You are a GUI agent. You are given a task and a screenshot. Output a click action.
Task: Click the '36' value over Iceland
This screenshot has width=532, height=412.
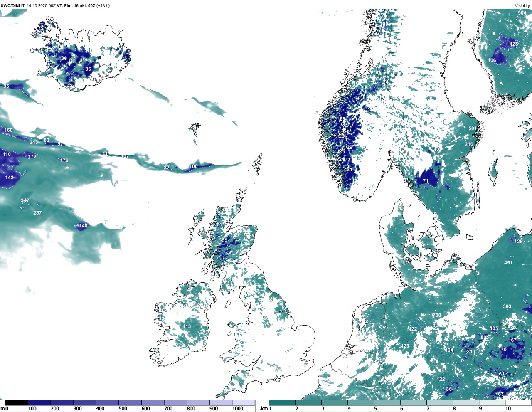click(88, 69)
